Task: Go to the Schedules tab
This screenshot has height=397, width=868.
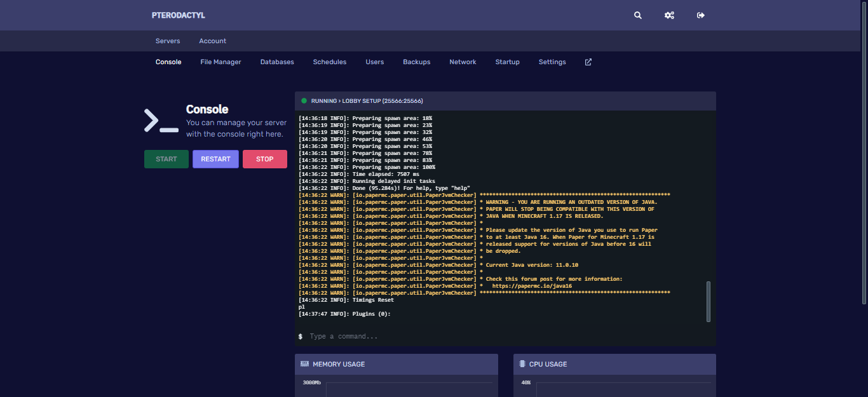Action: click(x=329, y=62)
